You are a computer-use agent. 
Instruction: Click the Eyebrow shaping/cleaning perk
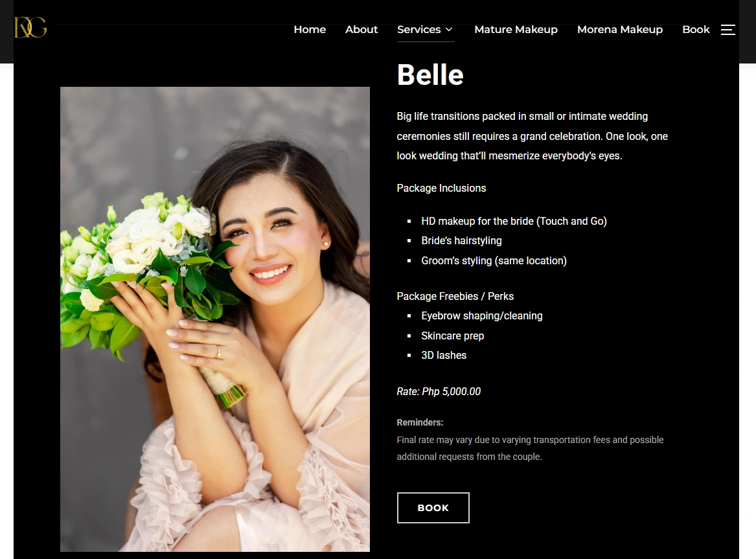[x=482, y=315]
